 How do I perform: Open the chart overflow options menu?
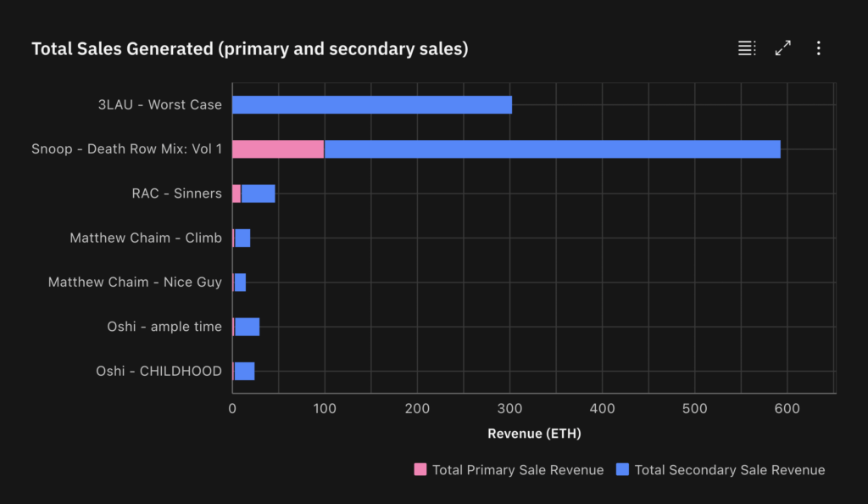point(818,48)
